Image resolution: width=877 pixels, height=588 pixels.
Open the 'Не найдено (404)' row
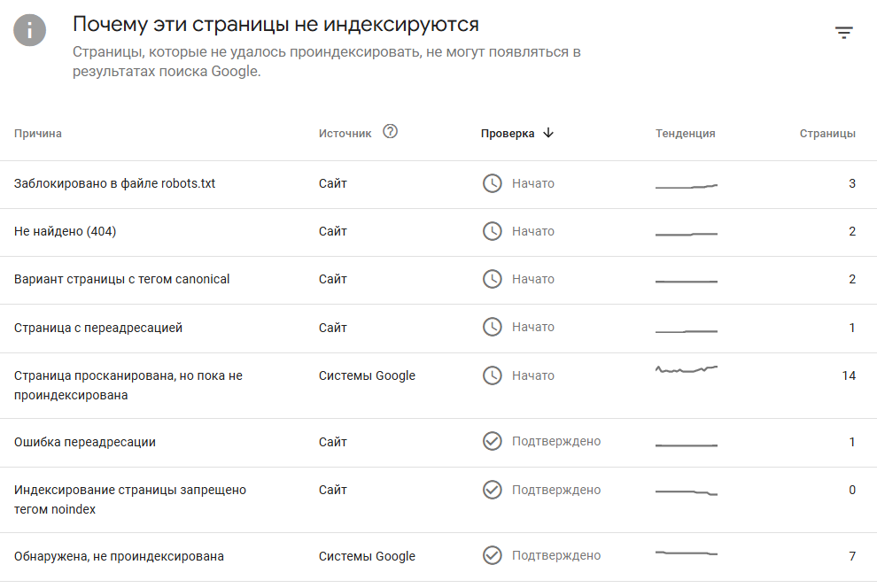[x=66, y=231]
